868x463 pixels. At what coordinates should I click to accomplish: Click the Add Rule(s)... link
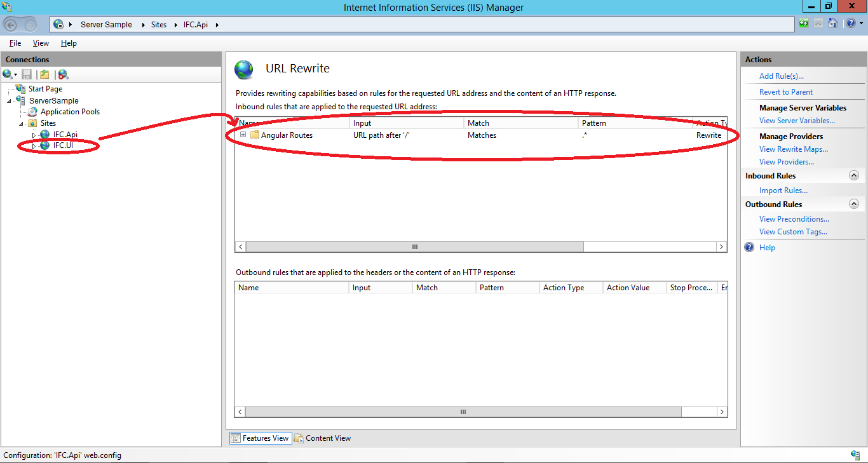782,76
